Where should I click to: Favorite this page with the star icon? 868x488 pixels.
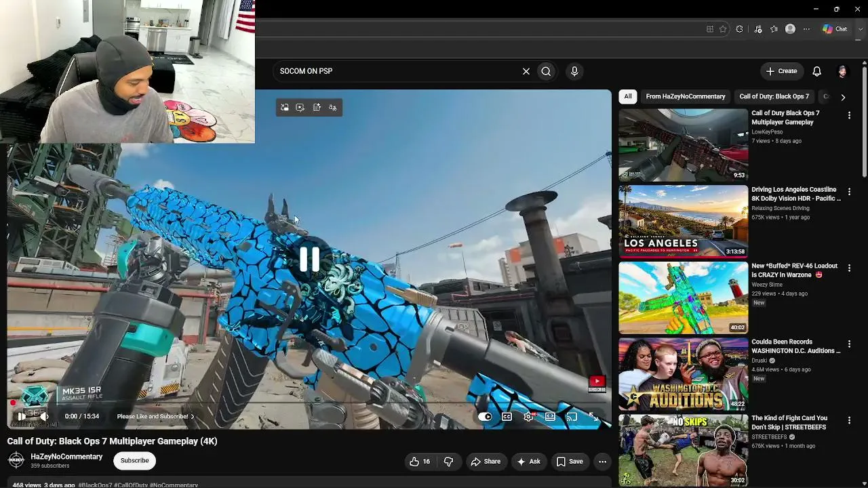723,29
